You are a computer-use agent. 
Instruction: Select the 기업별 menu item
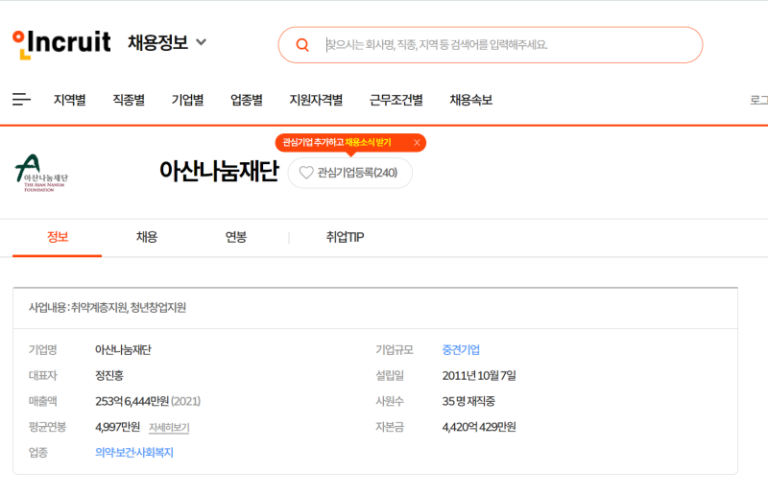point(187,100)
